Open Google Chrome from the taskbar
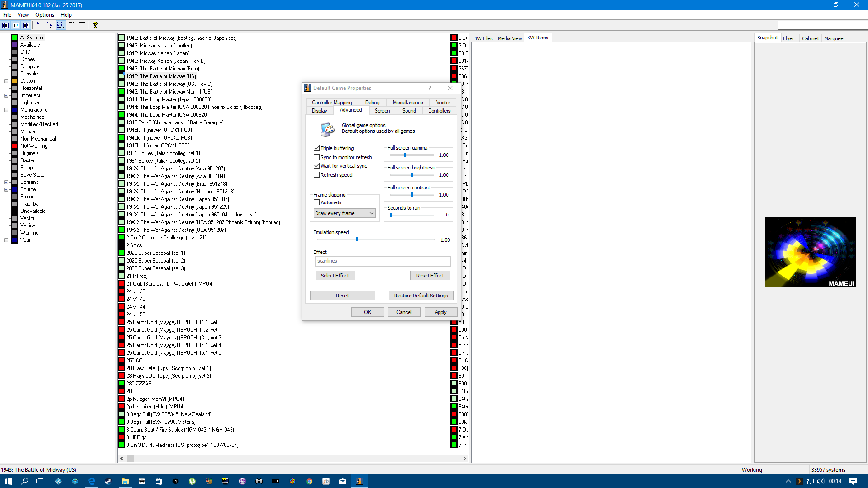The image size is (868, 488). [309, 481]
